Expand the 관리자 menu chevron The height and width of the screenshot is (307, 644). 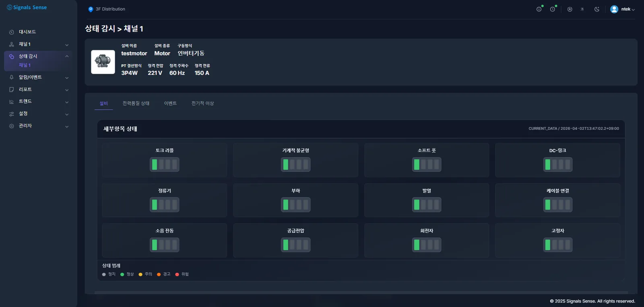tap(67, 126)
